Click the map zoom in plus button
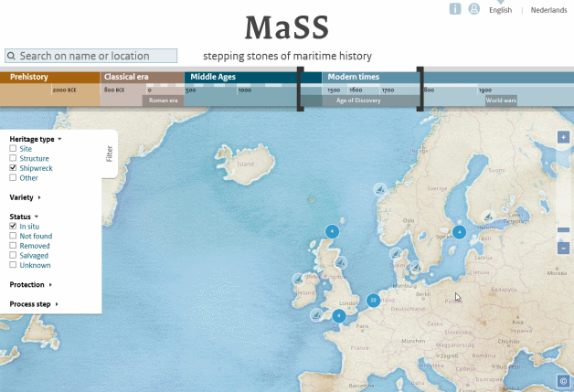 563,137
